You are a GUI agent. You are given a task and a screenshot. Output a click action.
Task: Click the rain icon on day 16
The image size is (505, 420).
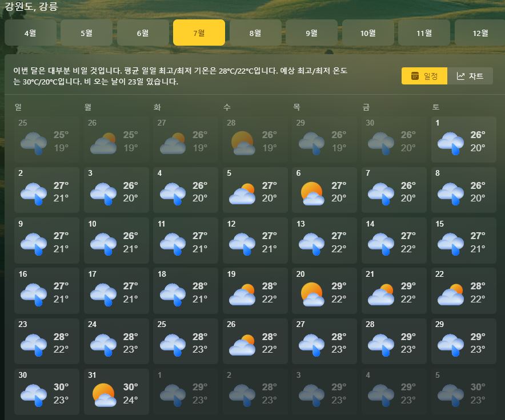(34, 294)
